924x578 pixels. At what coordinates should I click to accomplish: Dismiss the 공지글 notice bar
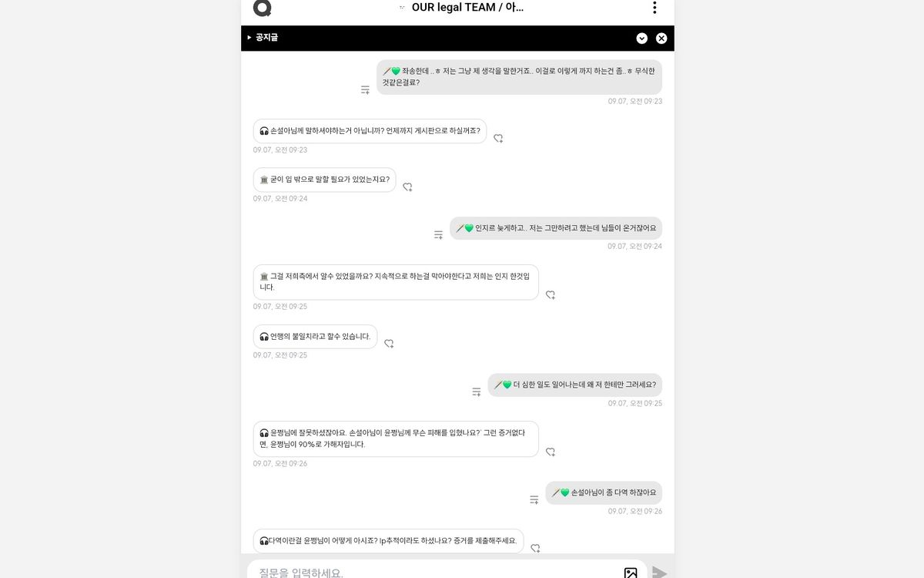pyautogui.click(x=661, y=39)
